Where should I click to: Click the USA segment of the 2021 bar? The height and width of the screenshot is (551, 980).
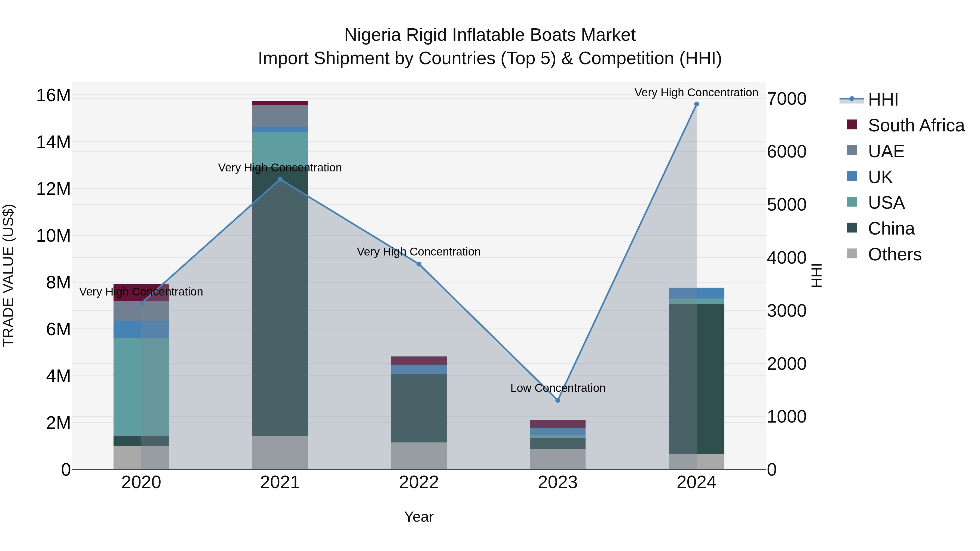click(x=280, y=150)
